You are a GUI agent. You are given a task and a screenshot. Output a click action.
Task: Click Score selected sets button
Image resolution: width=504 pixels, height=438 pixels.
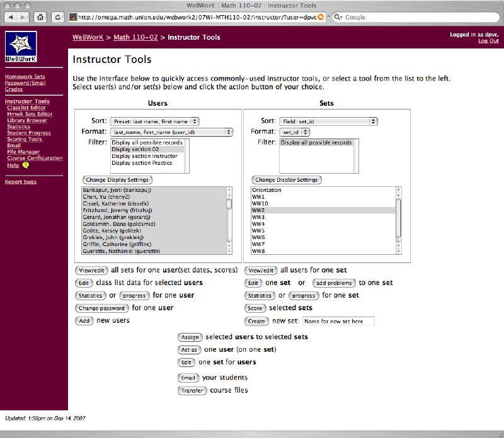pyautogui.click(x=255, y=308)
